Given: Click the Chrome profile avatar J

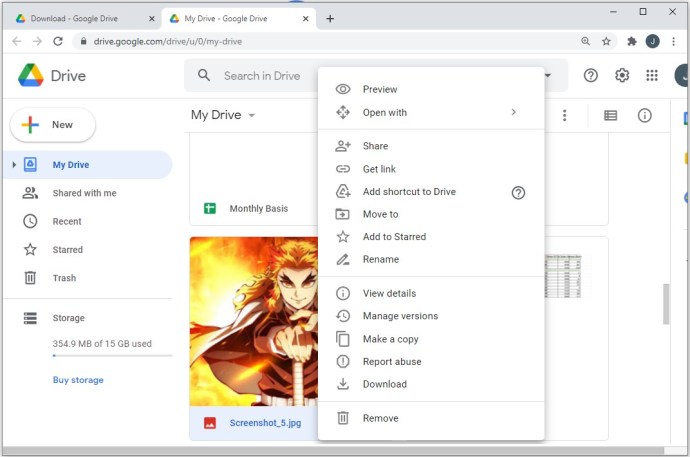Looking at the screenshot, I should (x=653, y=41).
